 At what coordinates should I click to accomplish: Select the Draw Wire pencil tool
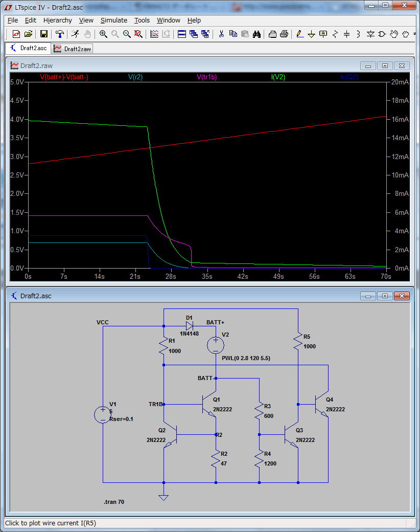(x=299, y=34)
